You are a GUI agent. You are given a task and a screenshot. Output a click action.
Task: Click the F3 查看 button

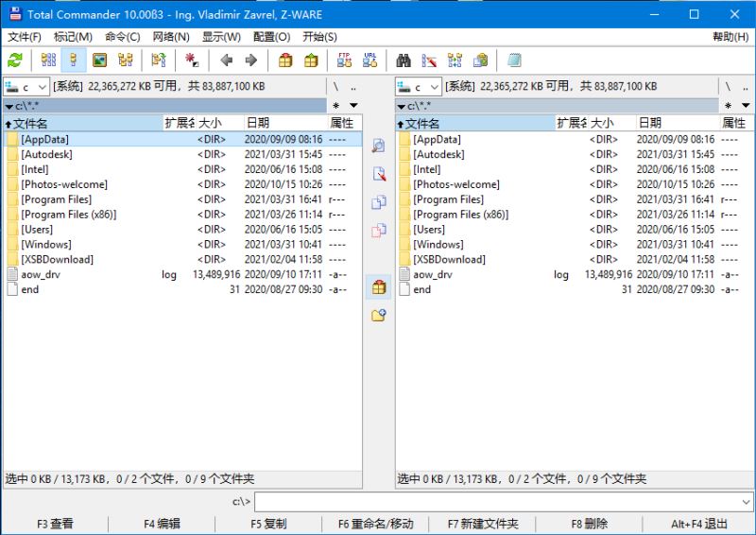[x=55, y=524]
